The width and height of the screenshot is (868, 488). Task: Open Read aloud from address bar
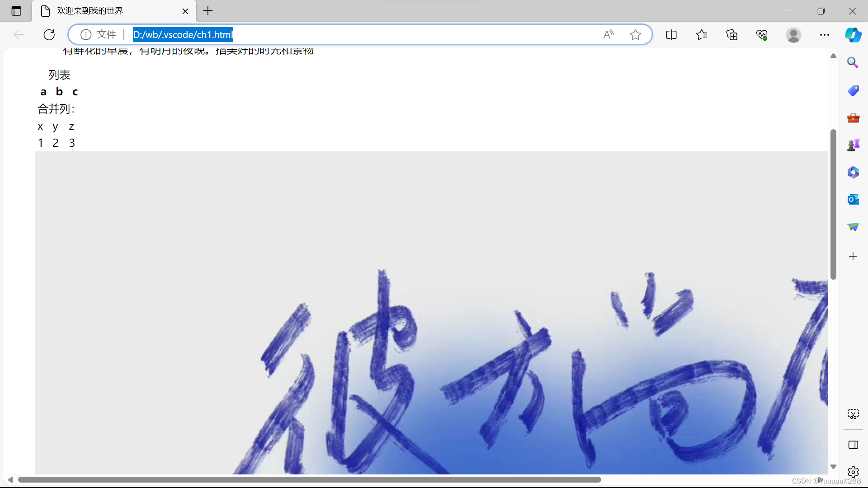[x=609, y=35]
